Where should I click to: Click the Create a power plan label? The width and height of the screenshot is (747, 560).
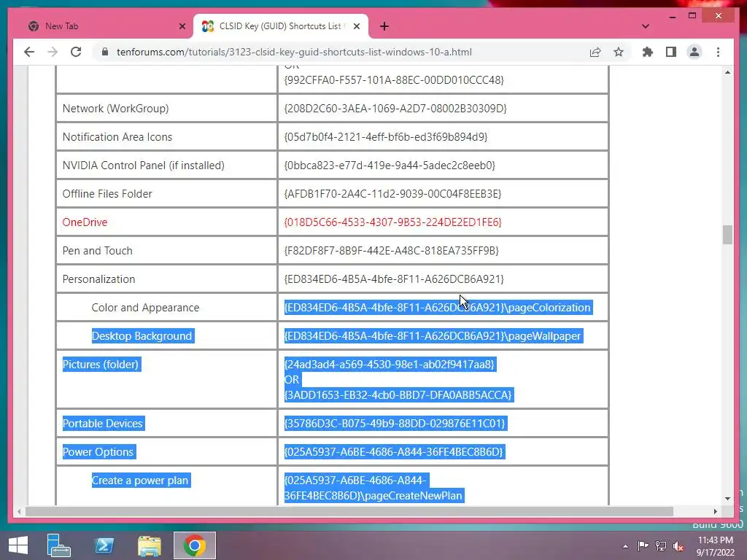[x=140, y=481]
